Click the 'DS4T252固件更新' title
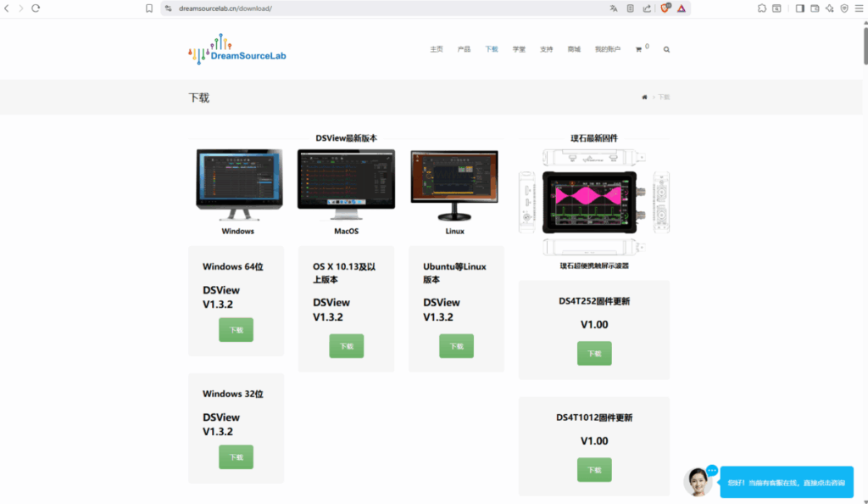 coord(594,301)
